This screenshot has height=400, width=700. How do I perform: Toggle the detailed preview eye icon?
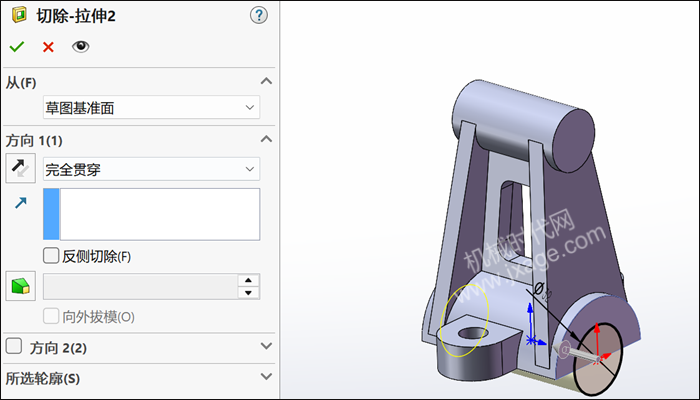(81, 47)
